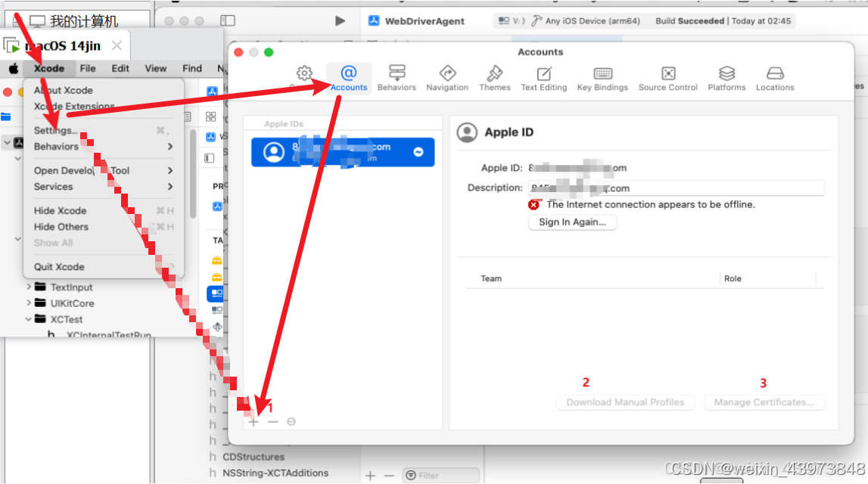Select the Apple ID account in the list
Screen dimensions: 868x484
pos(343,152)
